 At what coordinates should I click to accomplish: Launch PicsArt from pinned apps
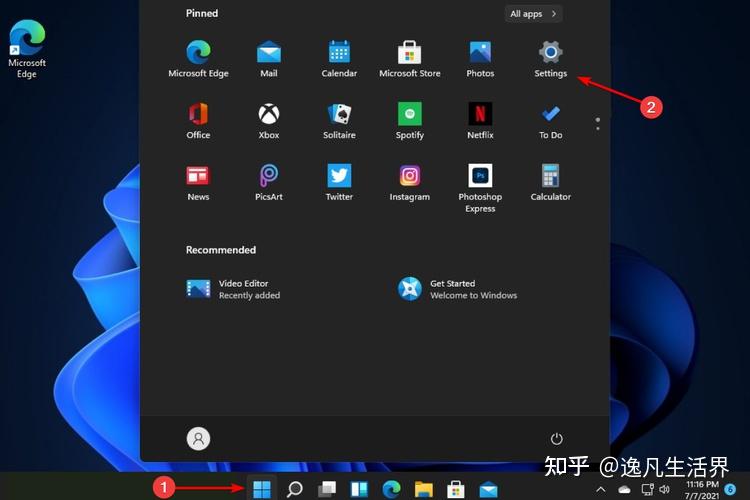point(268,183)
